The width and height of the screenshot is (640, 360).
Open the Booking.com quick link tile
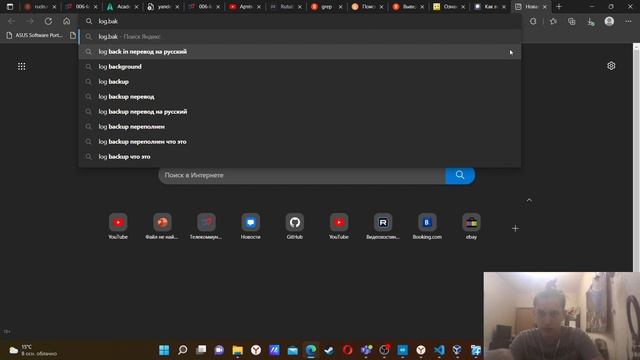pyautogui.click(x=427, y=226)
